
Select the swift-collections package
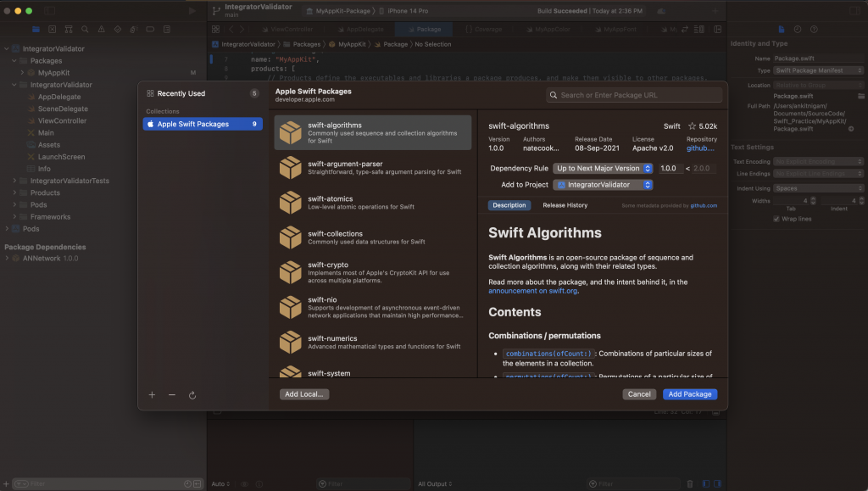coord(373,237)
